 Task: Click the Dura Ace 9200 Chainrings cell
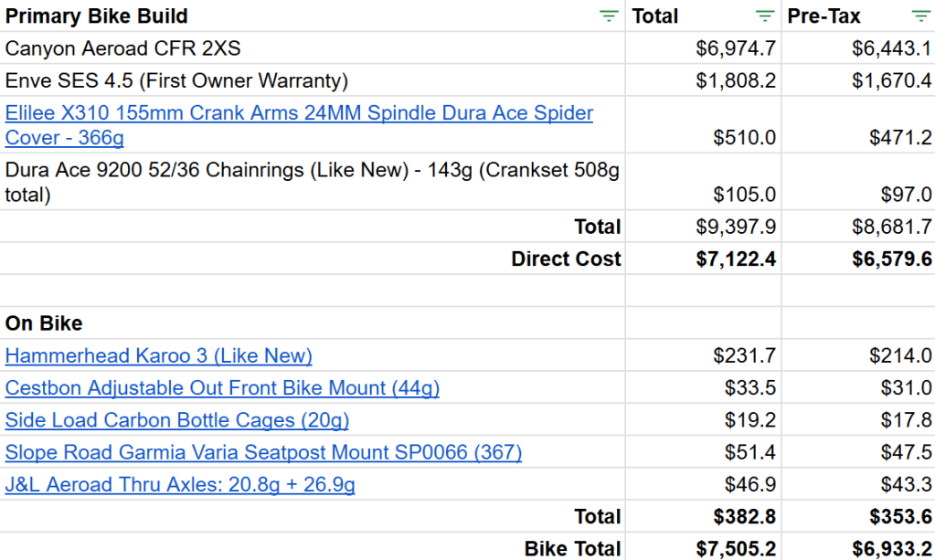click(x=312, y=181)
